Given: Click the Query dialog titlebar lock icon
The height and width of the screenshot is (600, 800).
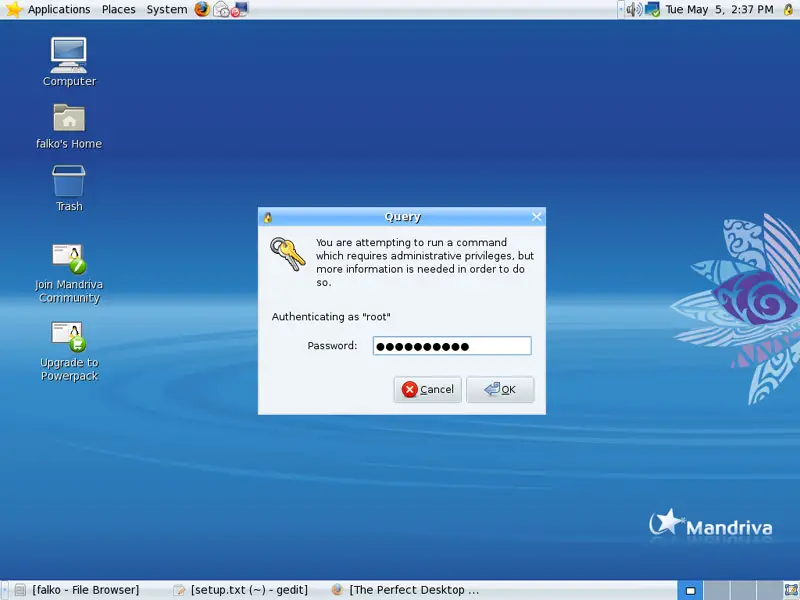Looking at the screenshot, I should 268,217.
